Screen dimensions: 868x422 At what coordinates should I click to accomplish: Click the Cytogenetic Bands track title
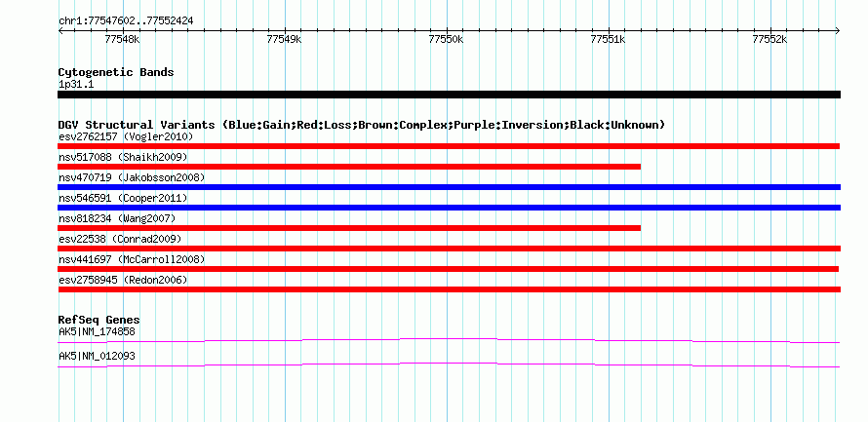116,72
